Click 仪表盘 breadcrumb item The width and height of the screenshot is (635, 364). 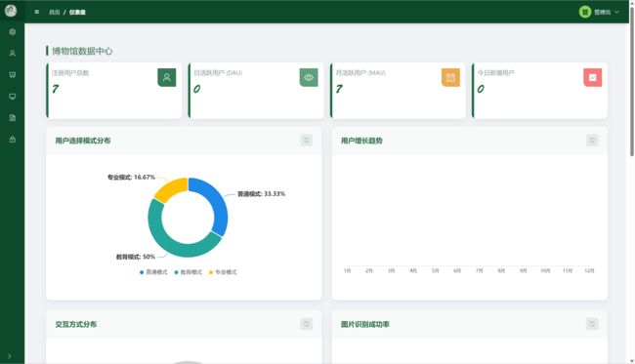click(77, 12)
